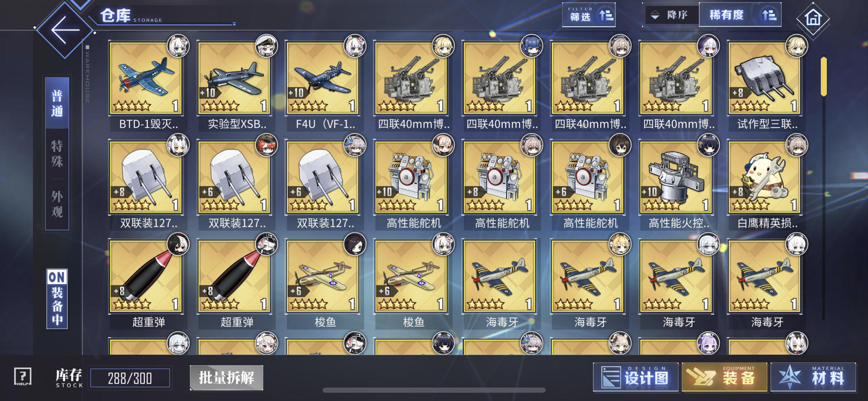Open the 稀有度 sort-by dropdown
868x401 pixels.
740,15
